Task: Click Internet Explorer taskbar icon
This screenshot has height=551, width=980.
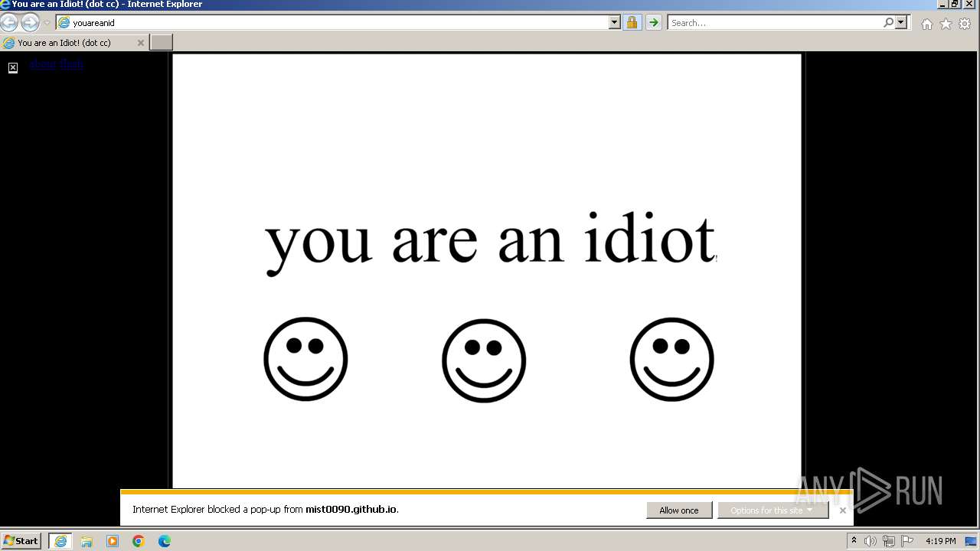Action: click(x=60, y=541)
